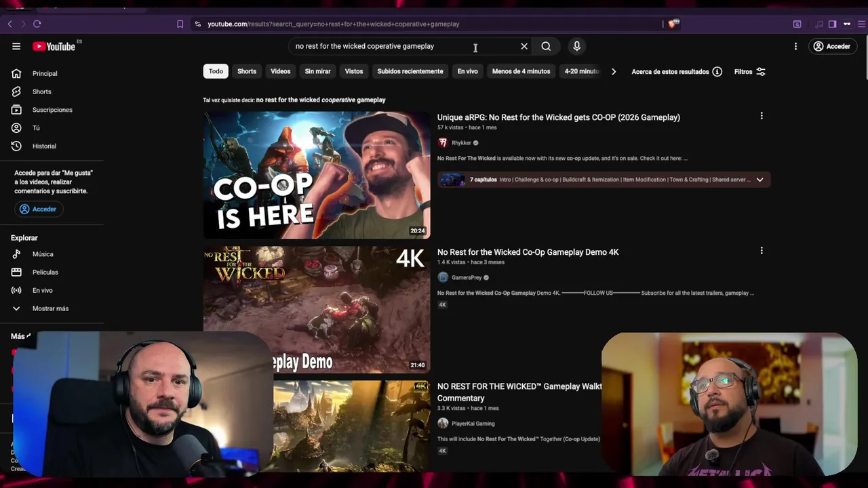Click the Acceder button in the header

coord(833,46)
